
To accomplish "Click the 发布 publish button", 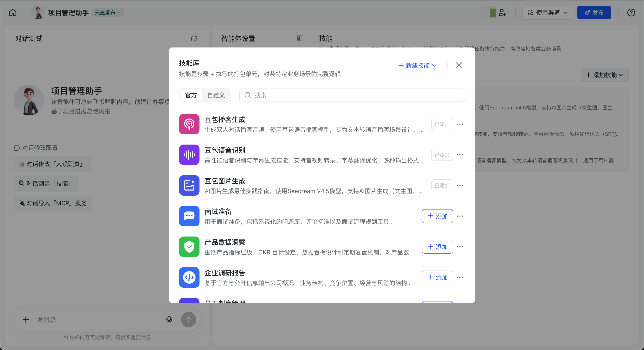I will click(594, 13).
